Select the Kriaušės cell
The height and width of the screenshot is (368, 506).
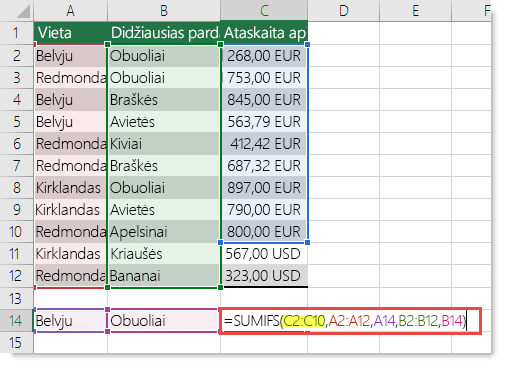164,254
